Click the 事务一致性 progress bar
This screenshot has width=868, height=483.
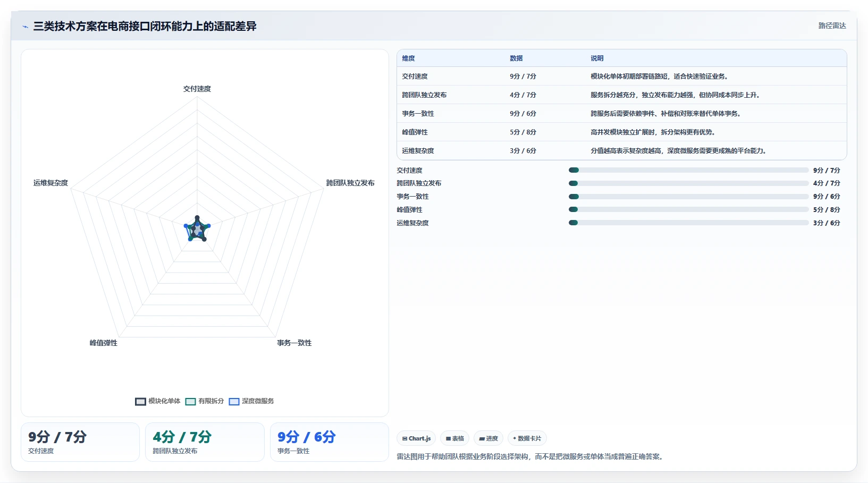(688, 197)
